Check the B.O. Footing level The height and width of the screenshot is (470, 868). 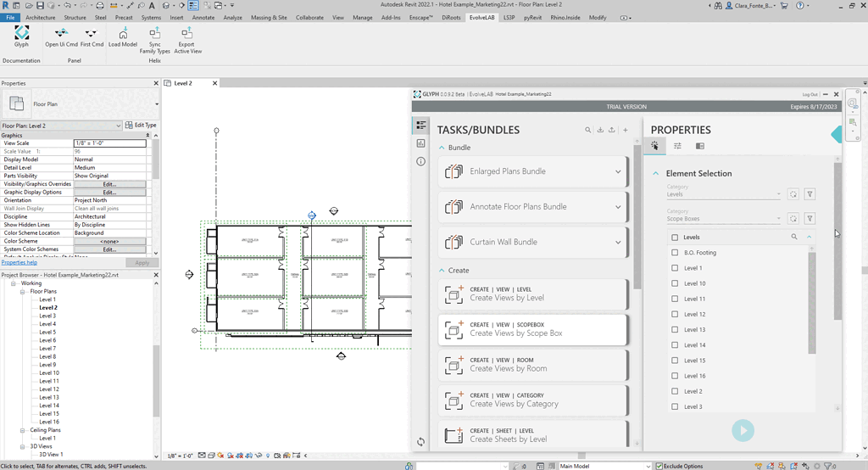674,252
